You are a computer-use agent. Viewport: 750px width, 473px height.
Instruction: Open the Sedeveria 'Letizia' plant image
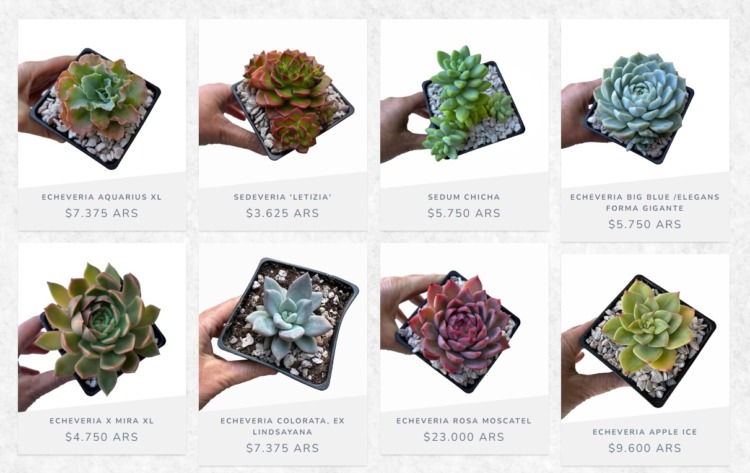283,103
